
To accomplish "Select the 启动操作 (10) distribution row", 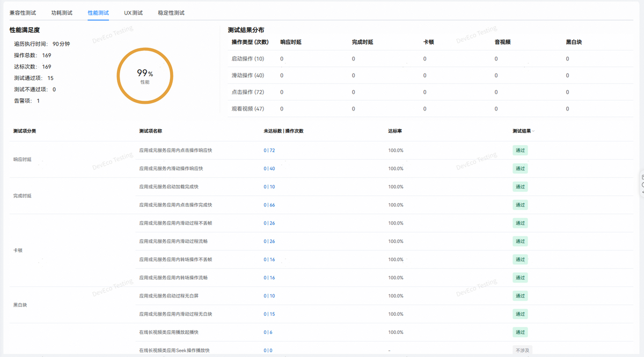I will click(x=248, y=59).
